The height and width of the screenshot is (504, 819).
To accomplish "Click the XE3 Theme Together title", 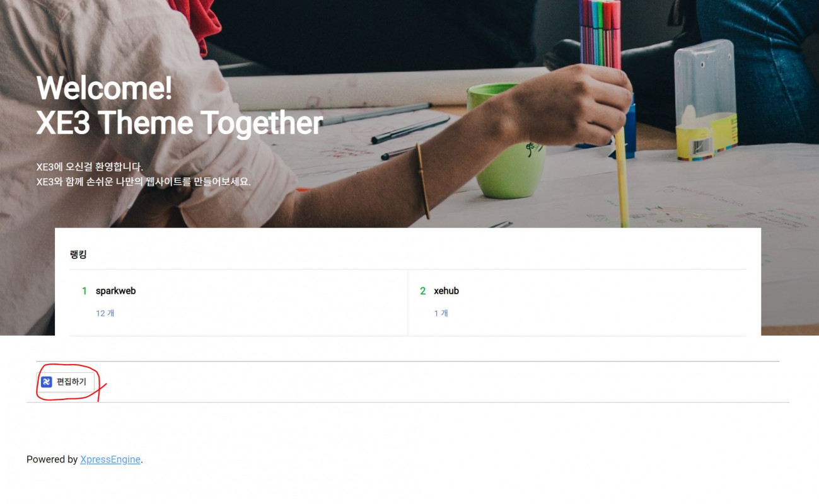I will 180,123.
